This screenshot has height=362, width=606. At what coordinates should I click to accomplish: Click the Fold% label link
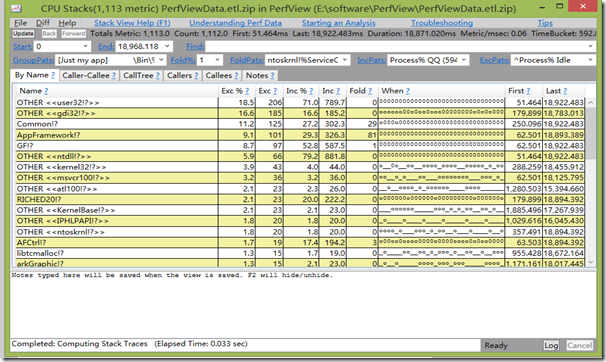183,60
